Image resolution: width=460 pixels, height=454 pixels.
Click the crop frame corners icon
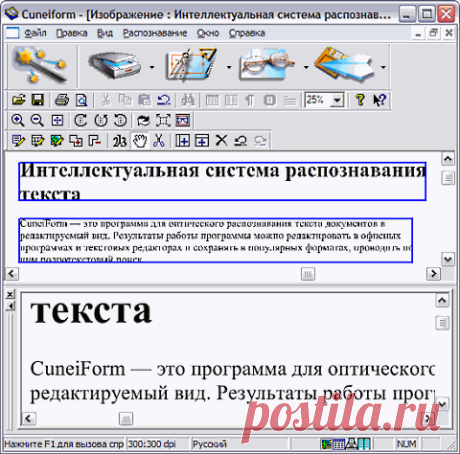tap(163, 120)
